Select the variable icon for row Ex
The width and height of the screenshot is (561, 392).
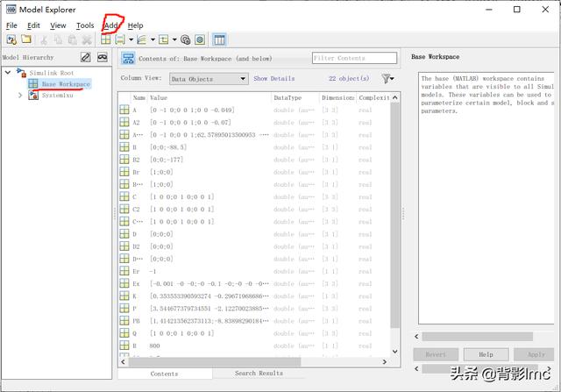pos(124,283)
